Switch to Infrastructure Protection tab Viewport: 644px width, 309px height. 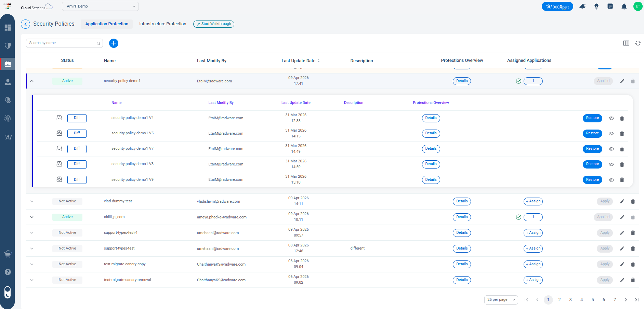pos(163,24)
